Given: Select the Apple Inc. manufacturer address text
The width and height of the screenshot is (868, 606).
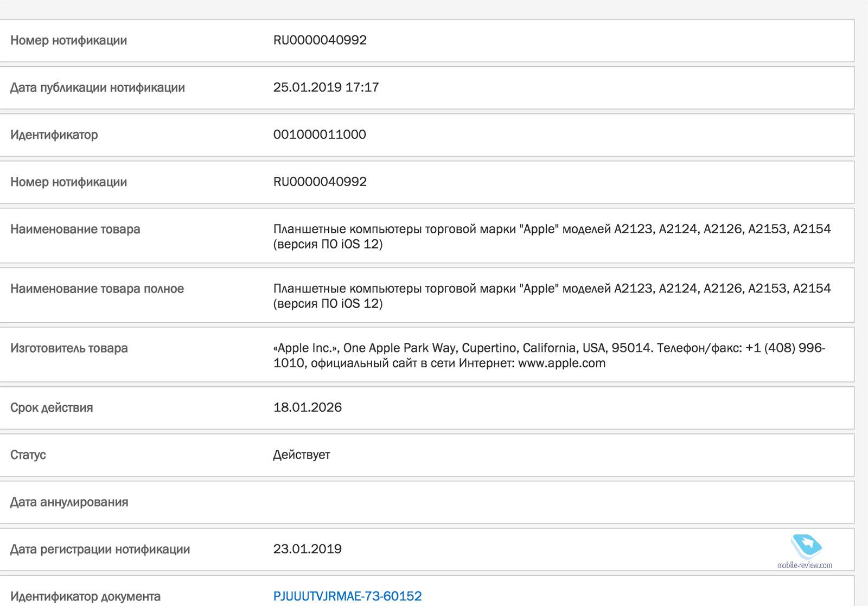Looking at the screenshot, I should (549, 355).
